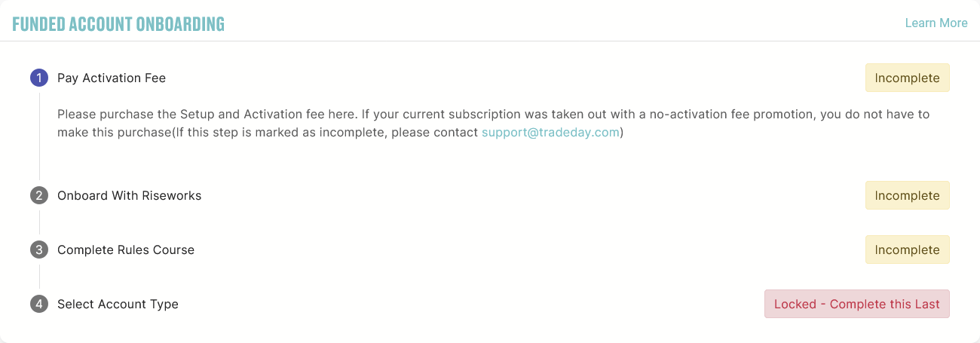The image size is (980, 343).
Task: Click the connector line between steps 2 and 3
Action: (x=39, y=222)
